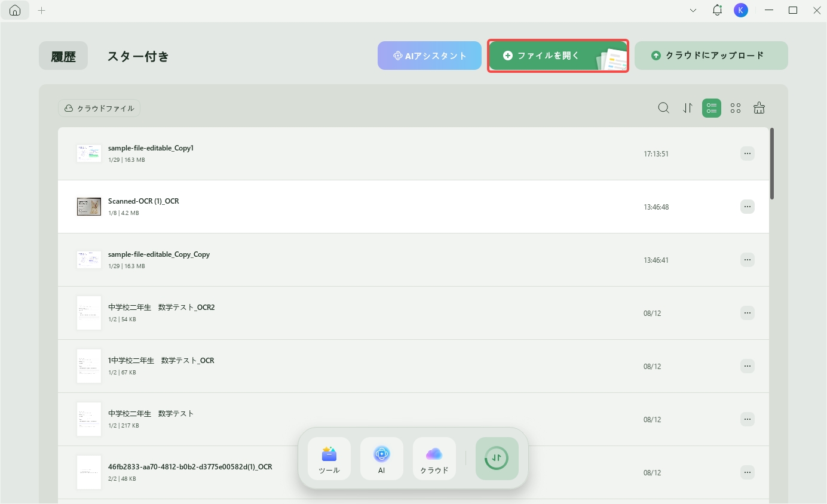Open more options for Scanned-OCR (1)_OCR
The width and height of the screenshot is (827, 504).
(x=747, y=207)
